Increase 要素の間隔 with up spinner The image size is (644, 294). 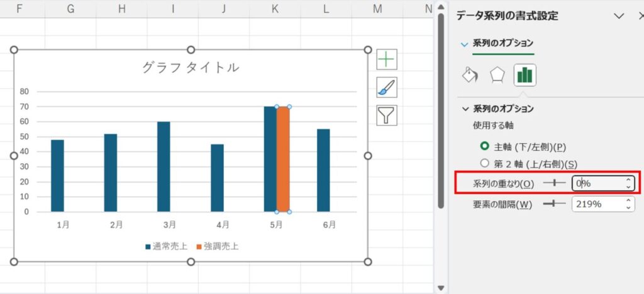[x=628, y=200]
